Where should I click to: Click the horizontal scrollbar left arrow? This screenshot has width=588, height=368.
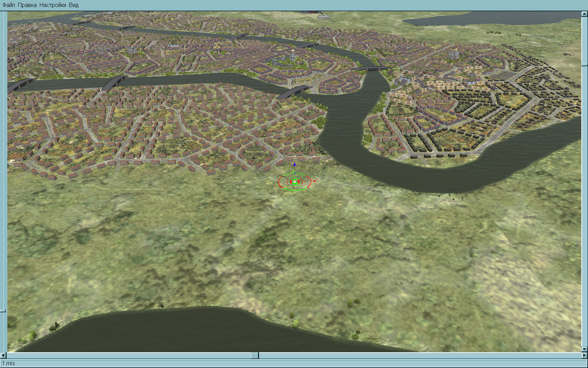[x=3, y=355]
